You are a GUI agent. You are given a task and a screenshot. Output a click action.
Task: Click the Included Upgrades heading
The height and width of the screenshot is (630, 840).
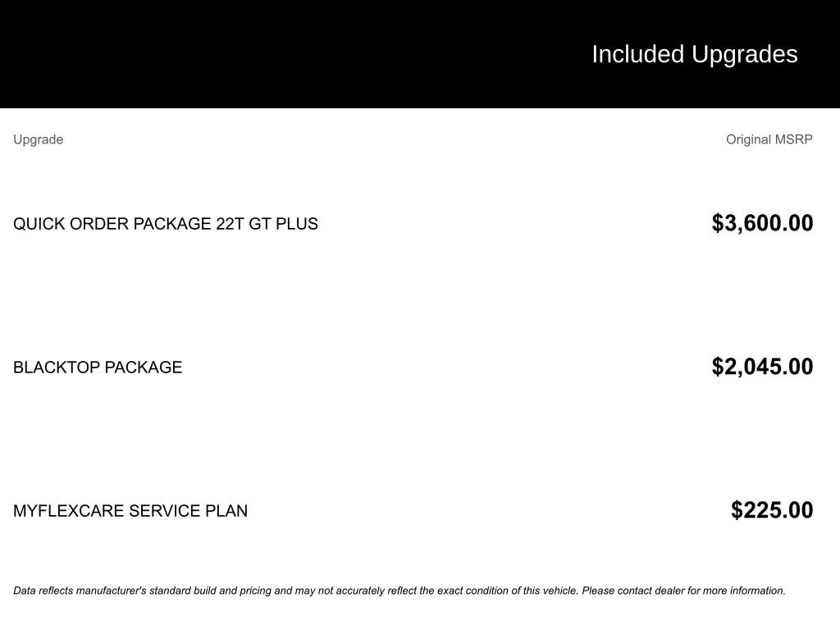pyautogui.click(x=694, y=54)
